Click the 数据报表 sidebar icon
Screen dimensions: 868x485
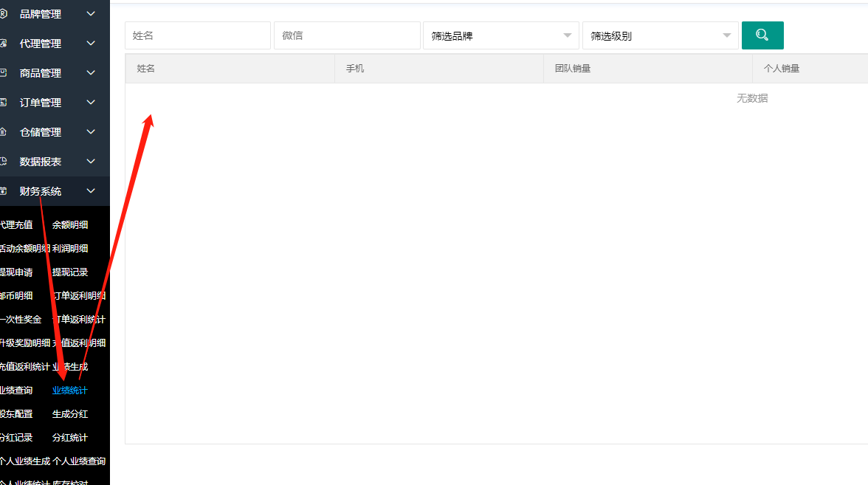click(4, 162)
